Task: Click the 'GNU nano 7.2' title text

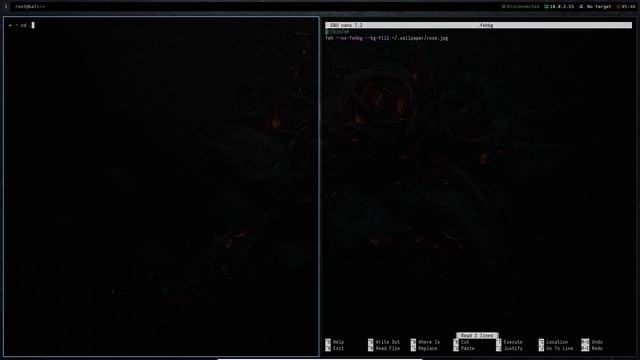Action: pos(346,25)
